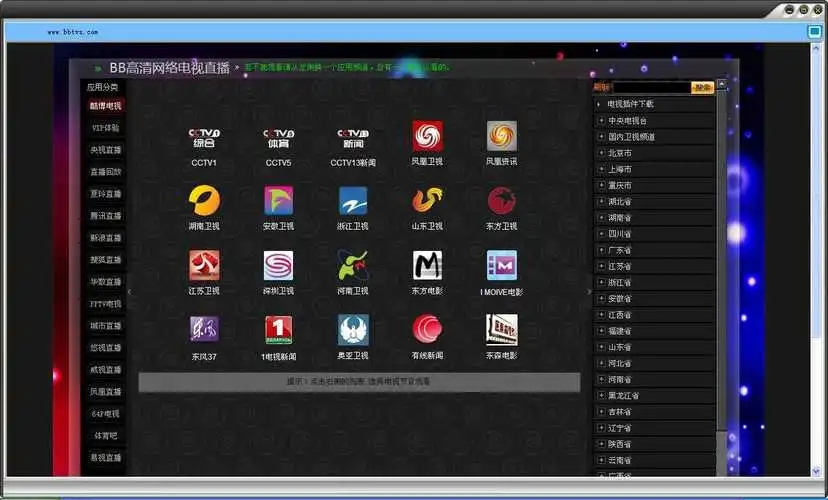
Task: Select the 直播回放 category
Action: point(106,172)
